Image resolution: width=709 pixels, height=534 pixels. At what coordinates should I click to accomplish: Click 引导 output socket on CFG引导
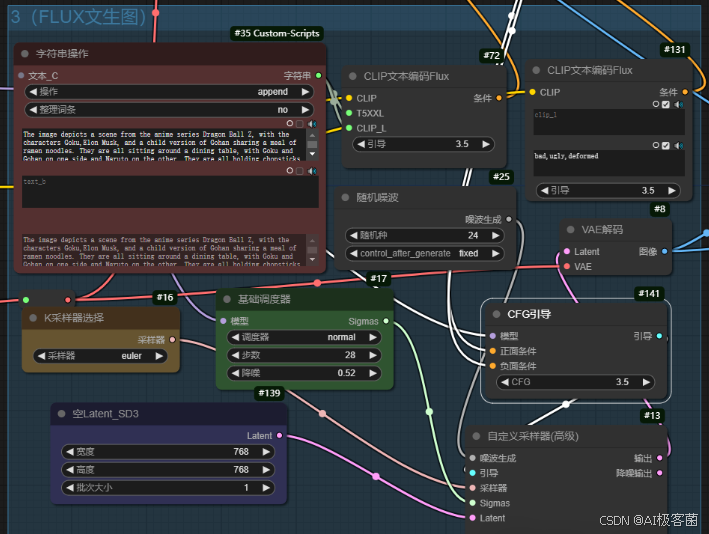tap(659, 336)
